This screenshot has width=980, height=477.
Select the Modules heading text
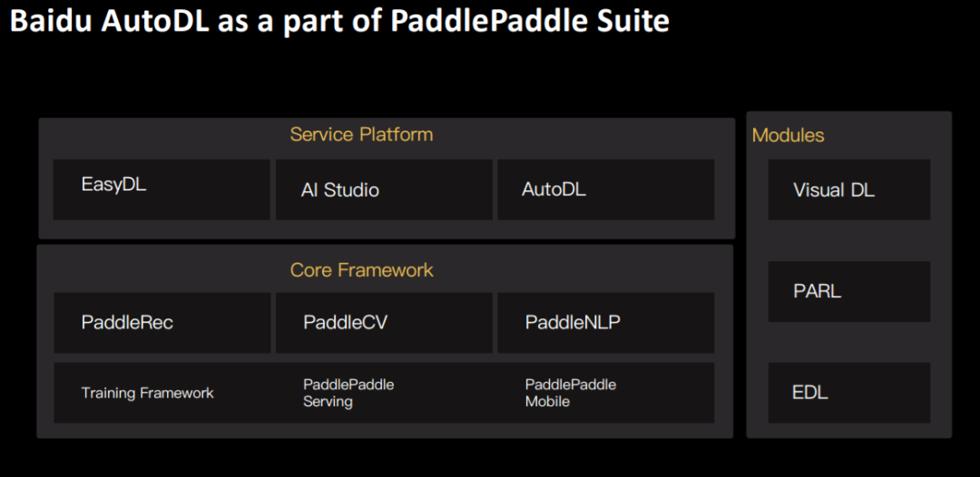[788, 135]
